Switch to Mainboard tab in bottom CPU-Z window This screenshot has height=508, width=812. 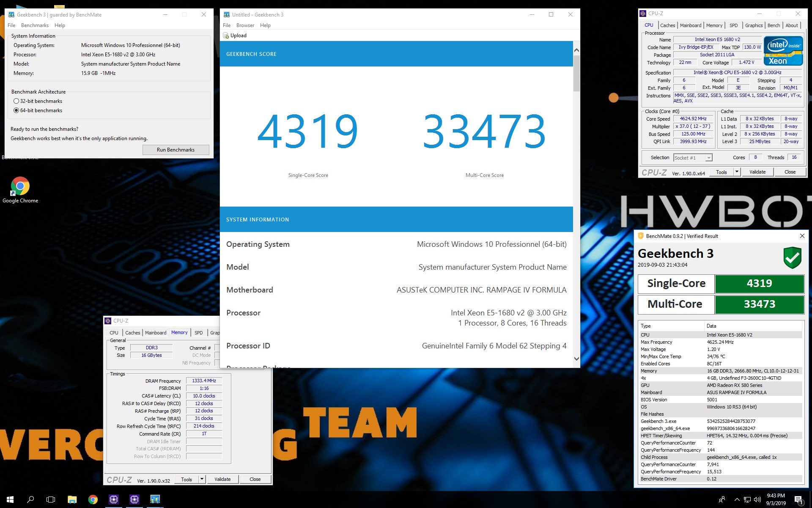[x=156, y=333]
